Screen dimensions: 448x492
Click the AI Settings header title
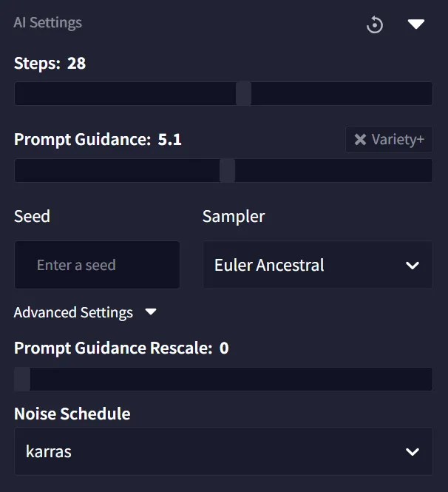point(47,23)
